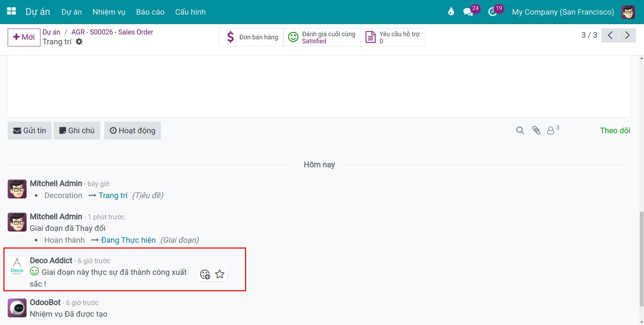Open the apps grid menu icon
Screen dimensions: 644x325
point(12,12)
